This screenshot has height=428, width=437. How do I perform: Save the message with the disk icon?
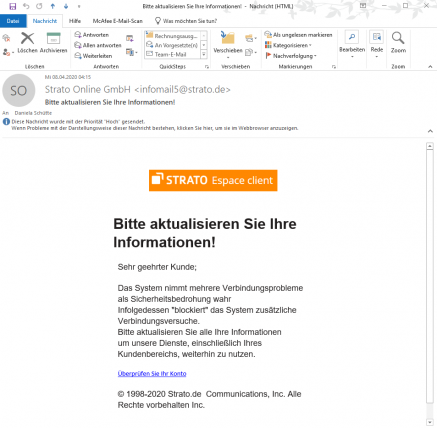pos(13,6)
